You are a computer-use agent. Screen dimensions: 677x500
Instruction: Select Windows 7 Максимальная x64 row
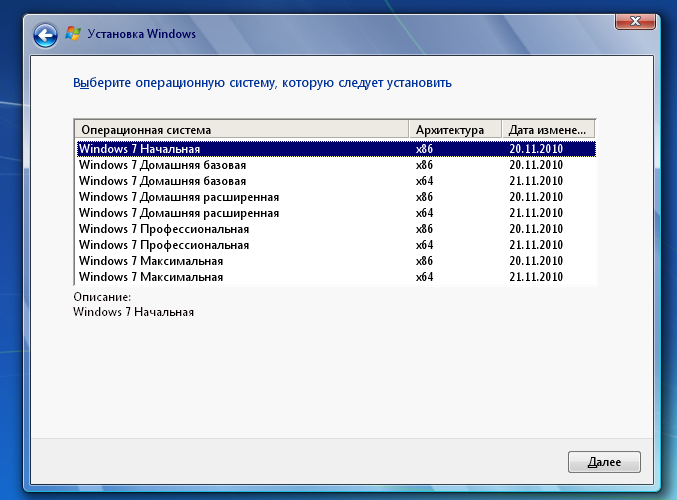click(x=336, y=276)
